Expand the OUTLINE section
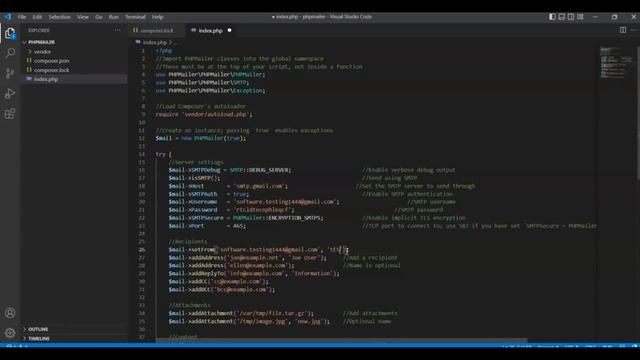 tap(38, 329)
